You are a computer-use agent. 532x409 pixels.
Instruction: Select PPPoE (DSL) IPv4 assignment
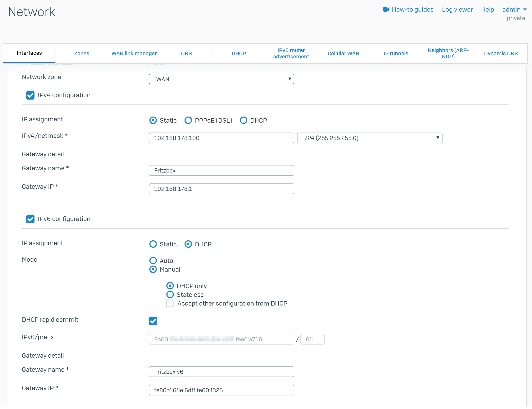[x=188, y=120]
